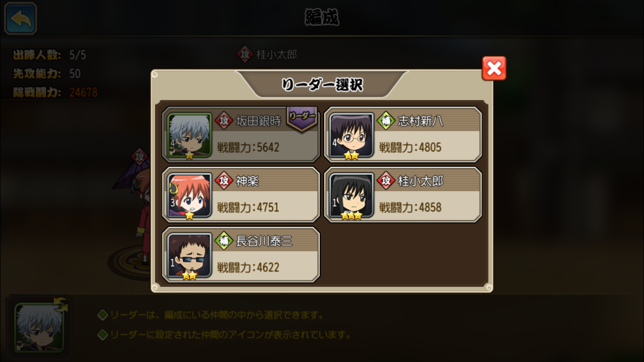Screen dimensions: 644x362
Task: Click the red 攻 icon beside 桂小太郎 in dialog
Action: 386,181
